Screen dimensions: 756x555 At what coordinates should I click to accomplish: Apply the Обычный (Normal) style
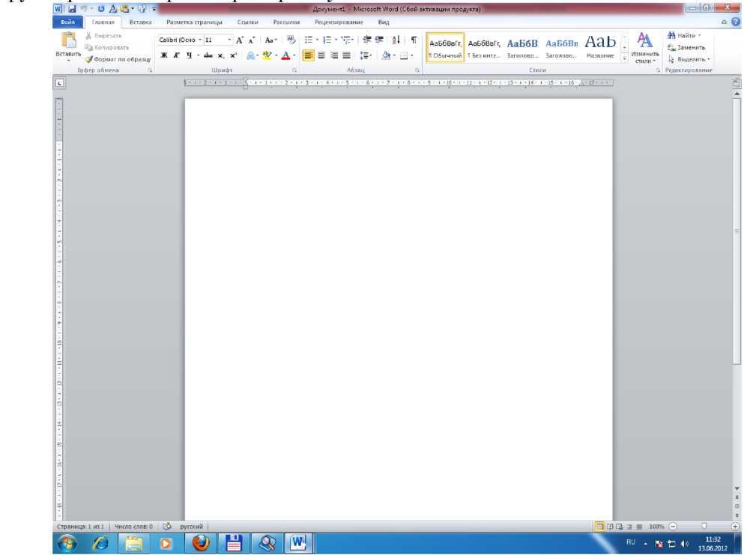[x=445, y=47]
